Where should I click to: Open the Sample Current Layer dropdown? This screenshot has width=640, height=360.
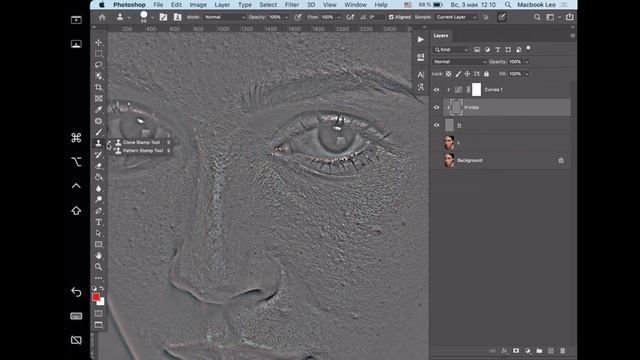[x=456, y=17]
